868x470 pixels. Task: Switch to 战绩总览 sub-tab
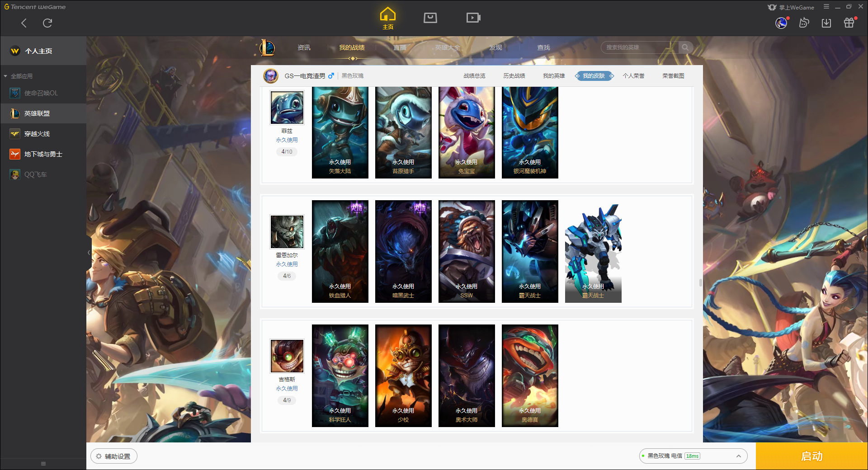point(474,76)
